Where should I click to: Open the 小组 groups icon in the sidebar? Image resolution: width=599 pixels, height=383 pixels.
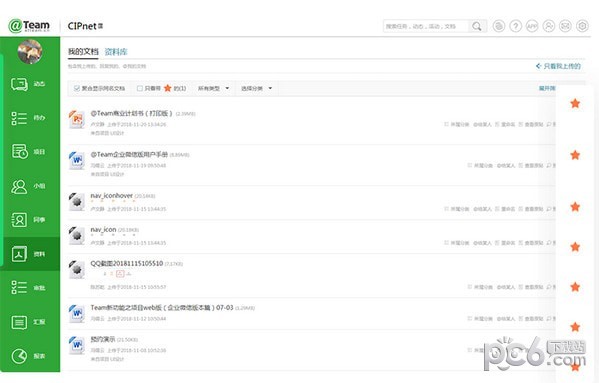pos(19,186)
